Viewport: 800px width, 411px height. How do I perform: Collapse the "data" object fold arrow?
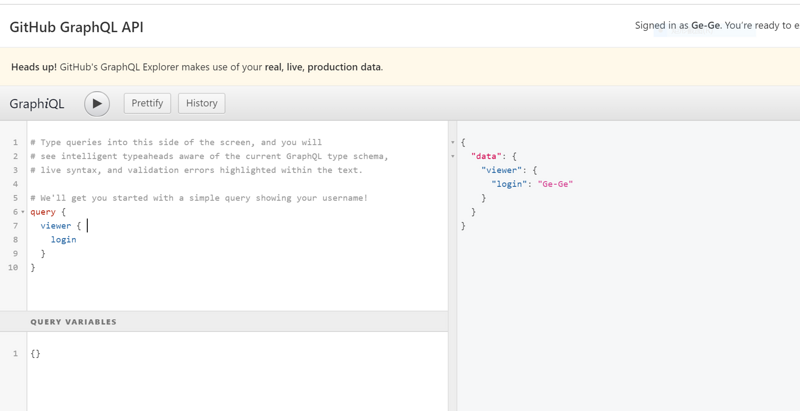[453, 157]
